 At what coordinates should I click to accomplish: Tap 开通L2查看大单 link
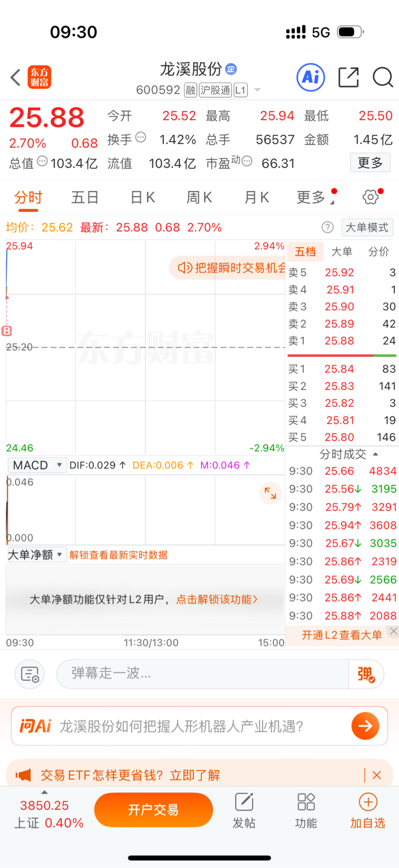tap(342, 635)
